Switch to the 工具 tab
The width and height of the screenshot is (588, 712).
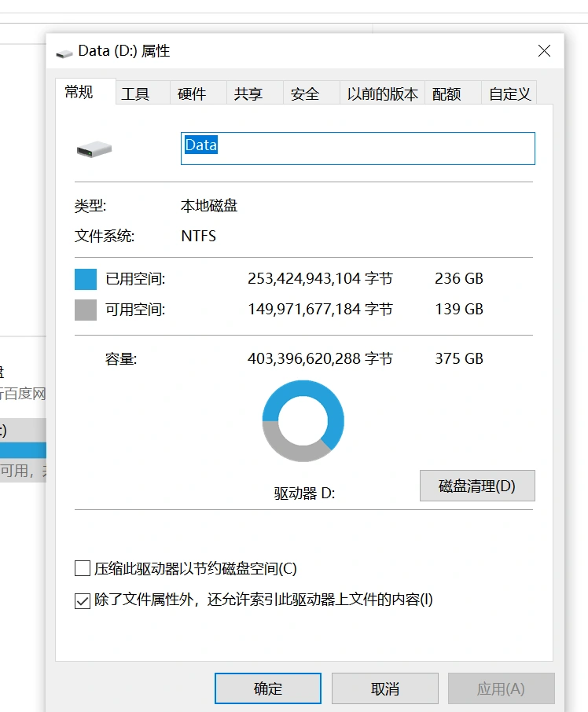coord(135,94)
